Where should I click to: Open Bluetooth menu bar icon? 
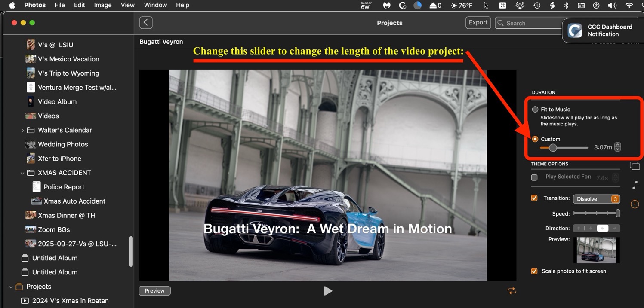point(566,5)
